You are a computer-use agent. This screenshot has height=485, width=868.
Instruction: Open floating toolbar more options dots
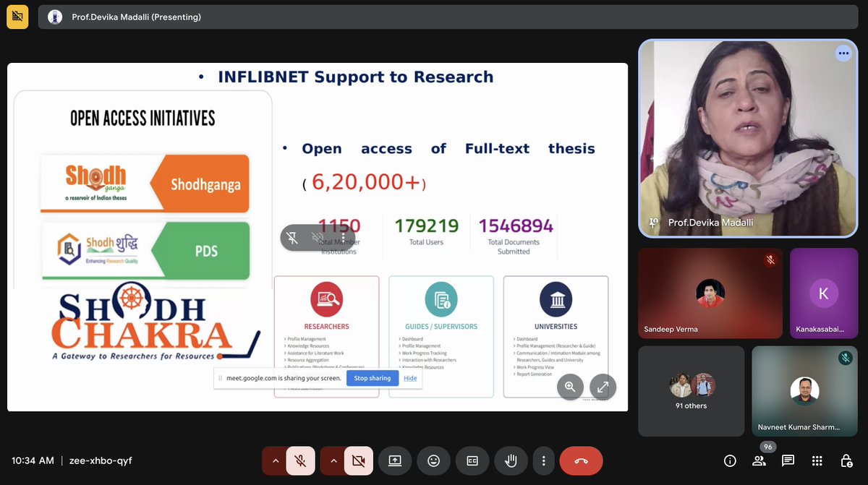click(x=343, y=238)
